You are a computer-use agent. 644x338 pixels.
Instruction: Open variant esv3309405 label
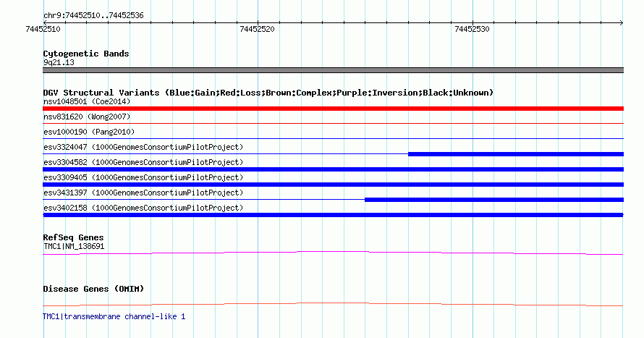point(143,177)
